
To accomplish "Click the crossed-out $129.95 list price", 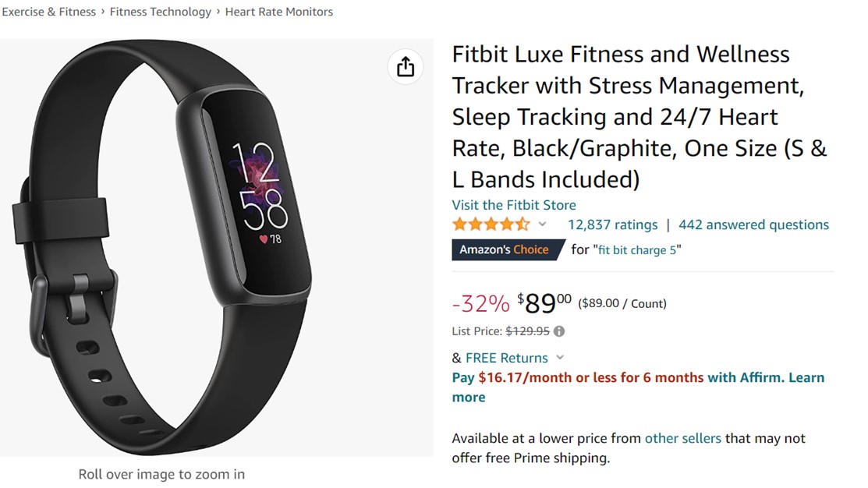I will click(x=527, y=331).
